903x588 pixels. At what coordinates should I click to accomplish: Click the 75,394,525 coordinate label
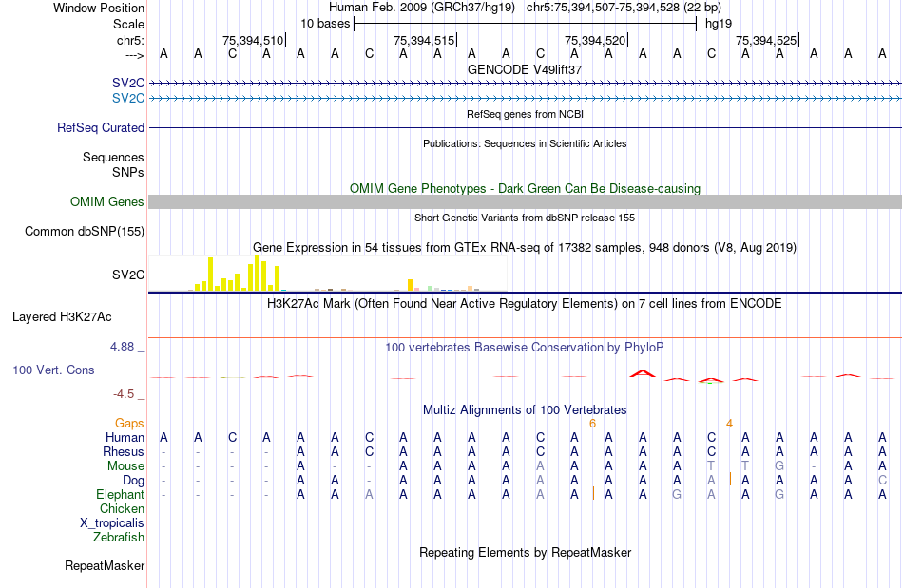click(766, 40)
